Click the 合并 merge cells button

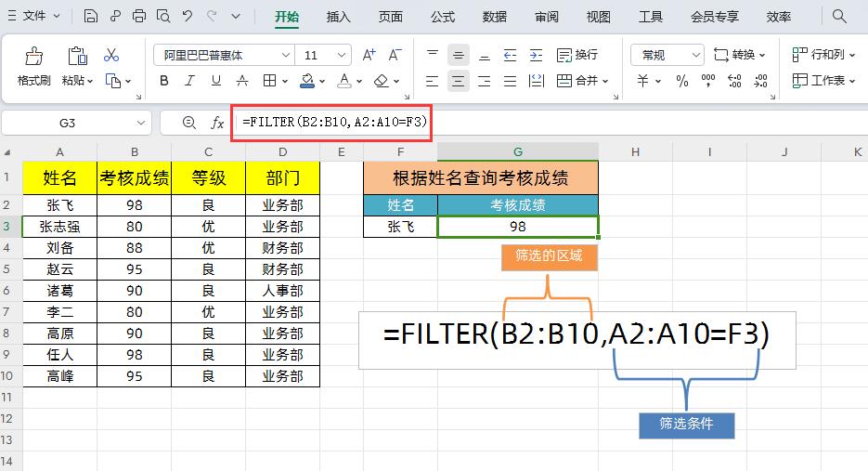582,81
